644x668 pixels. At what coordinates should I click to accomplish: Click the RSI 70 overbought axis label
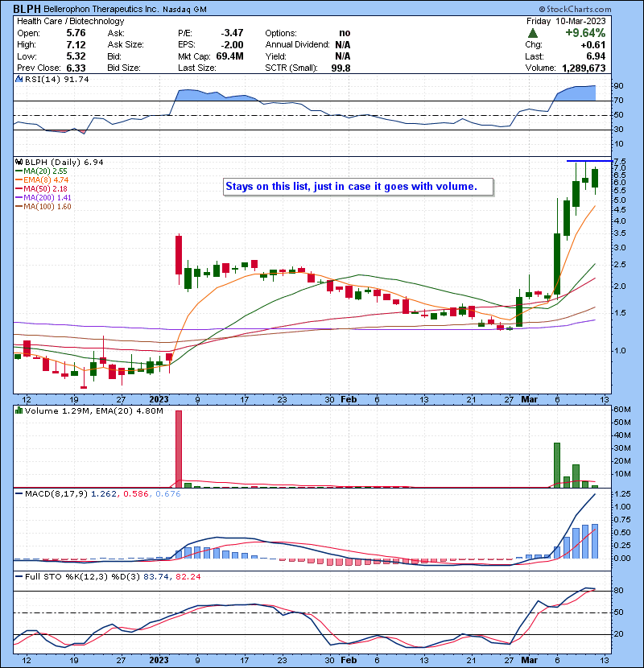click(618, 101)
